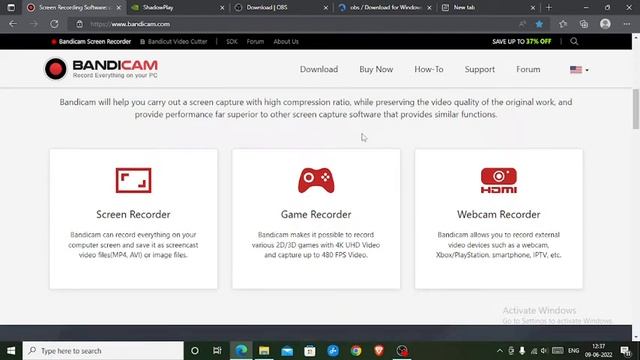Open Microsoft Store from the taskbar
The width and height of the screenshot is (640, 360).
click(x=310, y=351)
